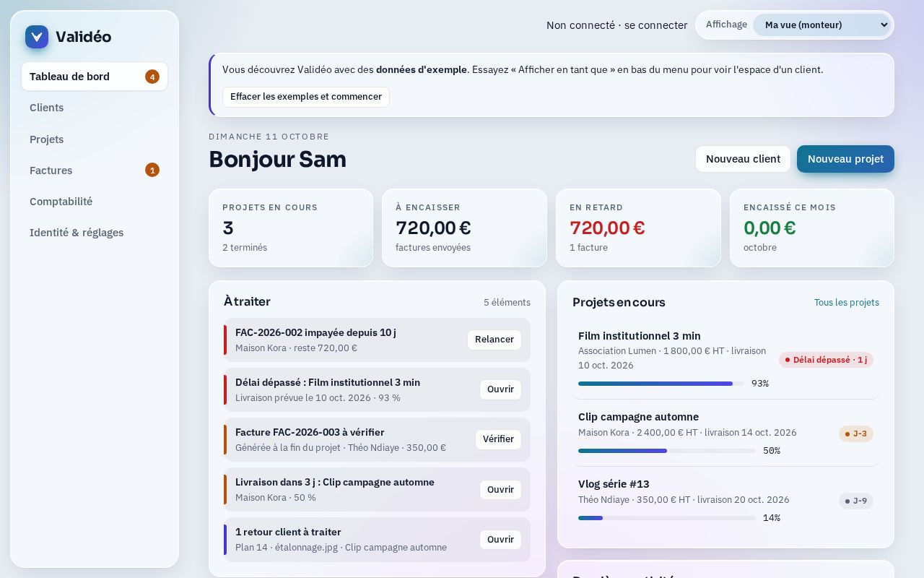Select Vlog série #13 project title
Image resolution: width=924 pixels, height=578 pixels.
(614, 484)
